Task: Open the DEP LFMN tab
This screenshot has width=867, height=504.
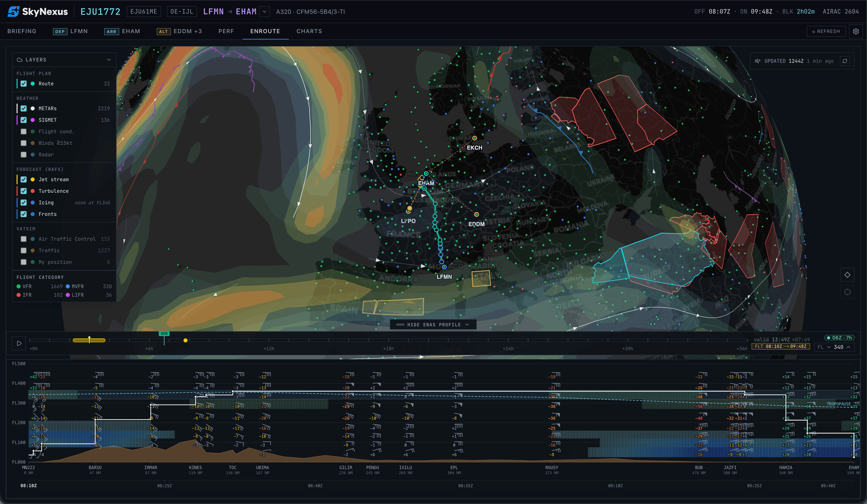Action: coord(71,31)
